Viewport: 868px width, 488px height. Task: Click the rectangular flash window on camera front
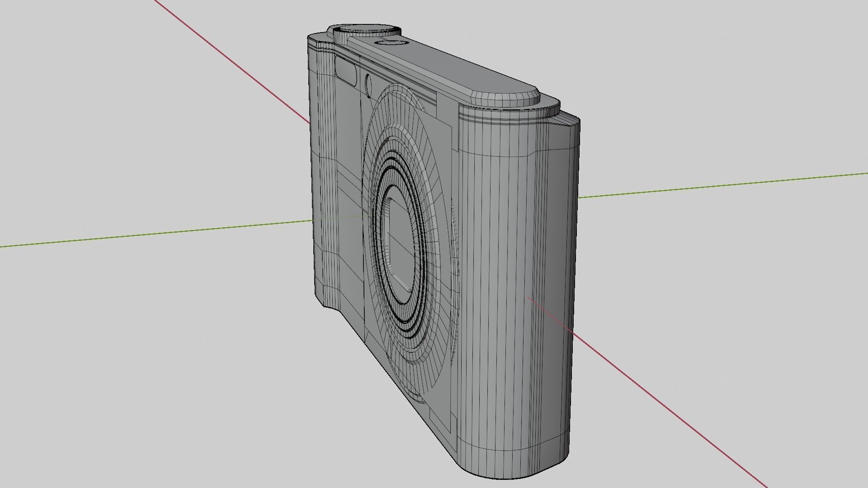[347, 71]
